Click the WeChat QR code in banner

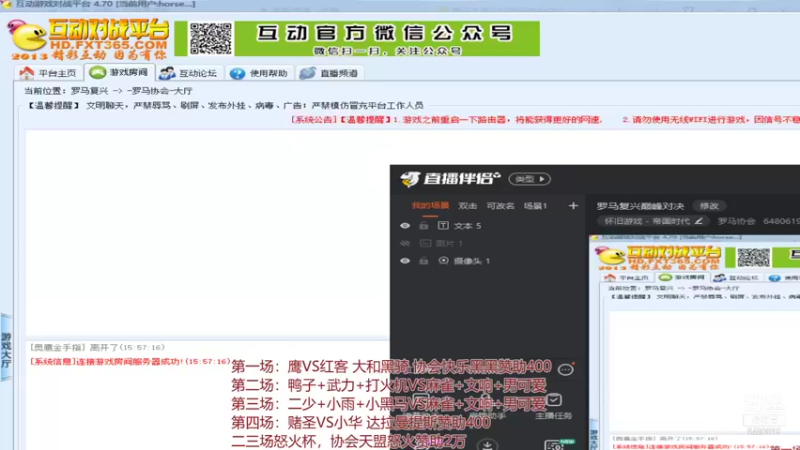[211, 38]
